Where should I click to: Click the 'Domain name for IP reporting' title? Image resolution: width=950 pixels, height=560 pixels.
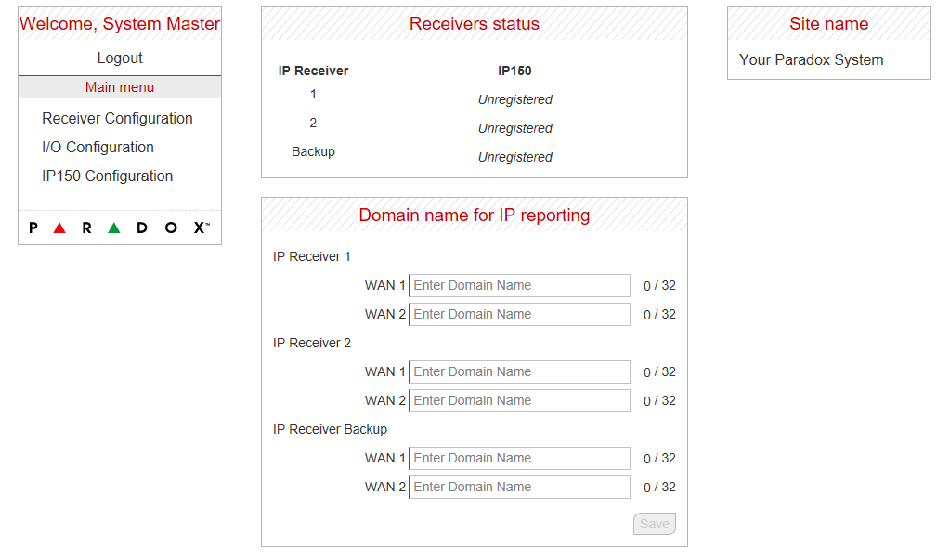pyautogui.click(x=474, y=215)
